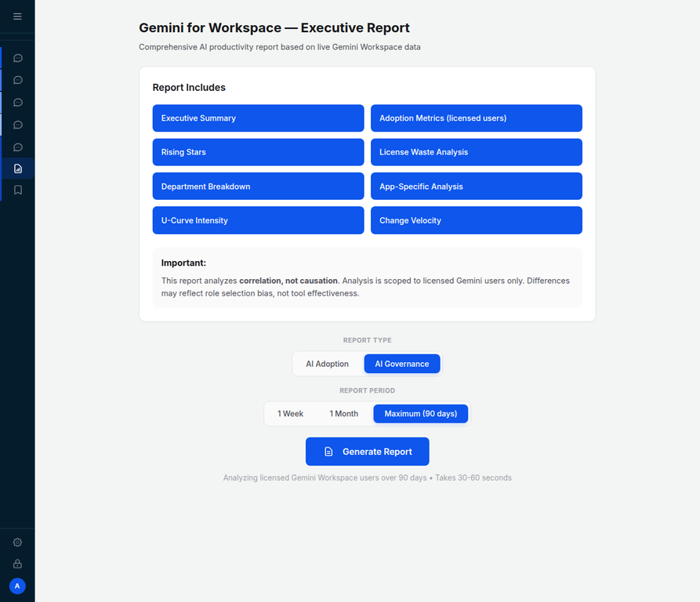This screenshot has height=602, width=700.
Task: Click the Rising Stars tile
Action: 258,152
